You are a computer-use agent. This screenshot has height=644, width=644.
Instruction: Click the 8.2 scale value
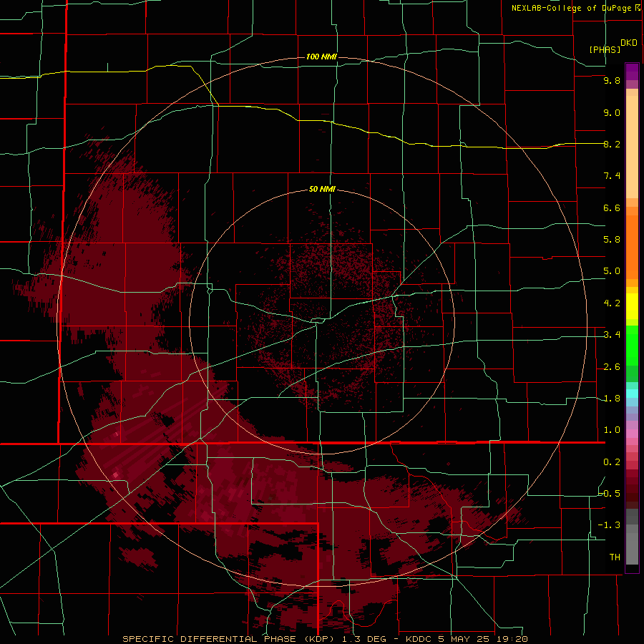[612, 144]
